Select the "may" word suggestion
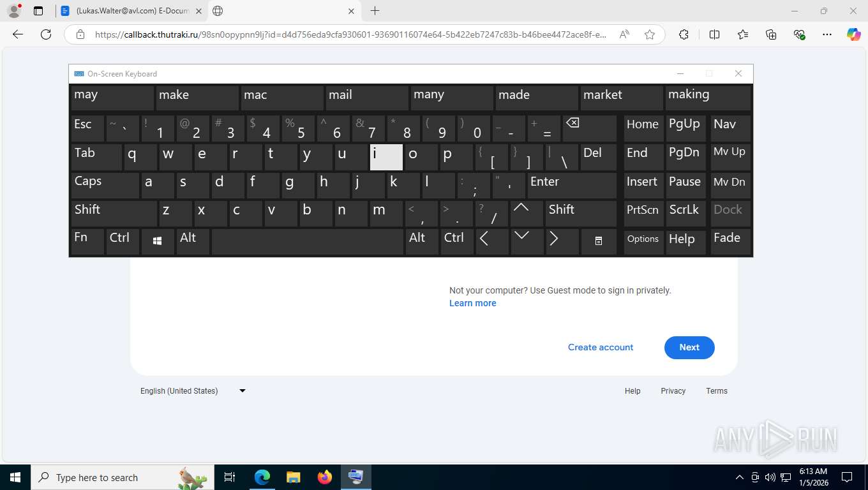This screenshot has width=868, height=490. tap(112, 98)
